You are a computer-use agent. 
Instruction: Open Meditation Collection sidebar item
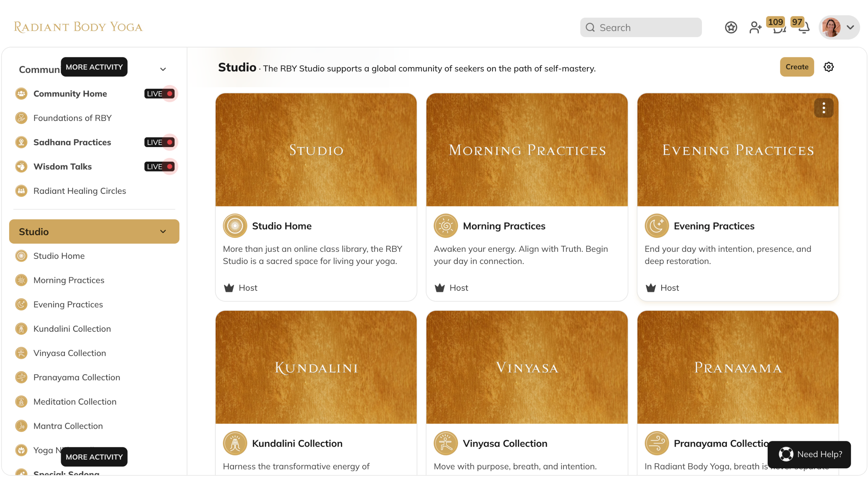pyautogui.click(x=75, y=402)
